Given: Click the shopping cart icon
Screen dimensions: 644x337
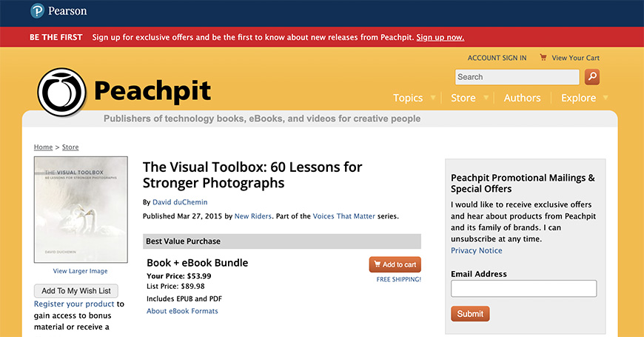Looking at the screenshot, I should [543, 58].
